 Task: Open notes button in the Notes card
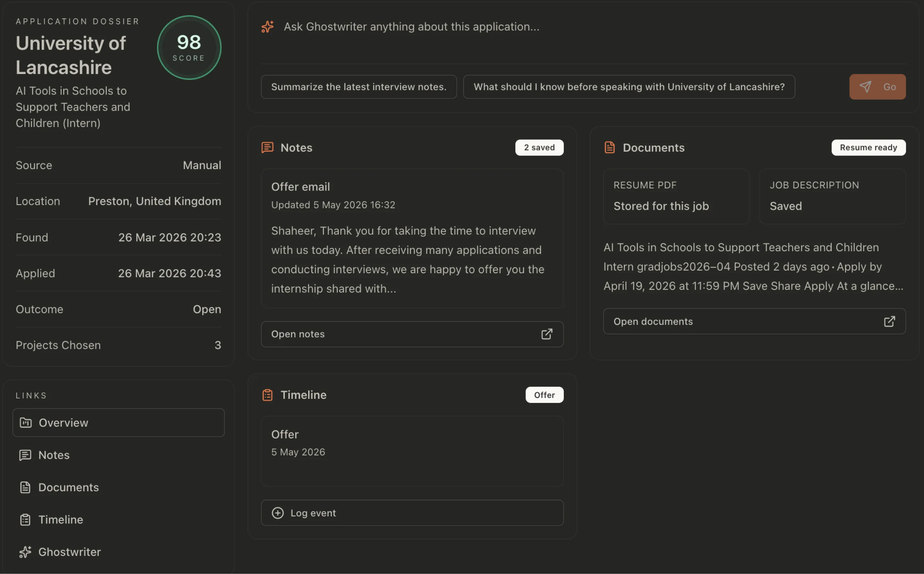[x=412, y=334]
